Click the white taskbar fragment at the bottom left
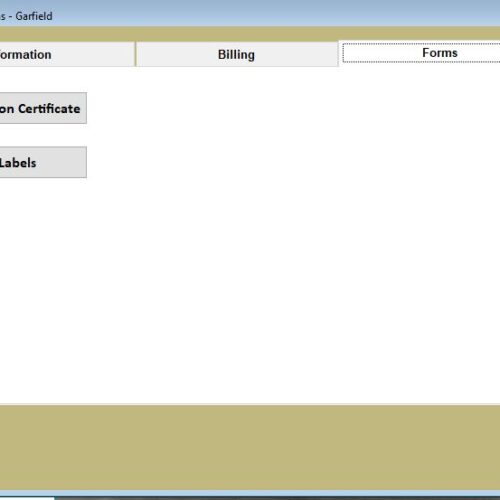Viewport: 500px width, 500px height. [x=27, y=498]
